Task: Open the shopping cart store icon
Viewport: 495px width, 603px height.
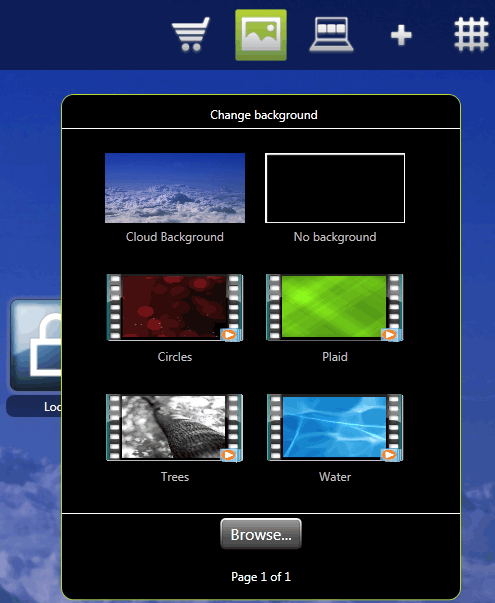Action: pos(191,34)
